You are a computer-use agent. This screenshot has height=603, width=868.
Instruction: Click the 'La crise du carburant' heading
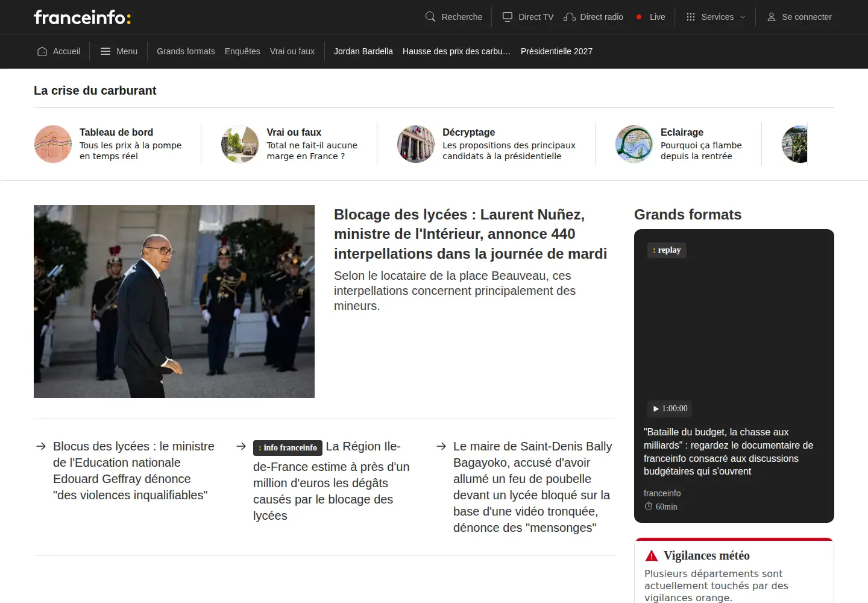[x=95, y=90]
